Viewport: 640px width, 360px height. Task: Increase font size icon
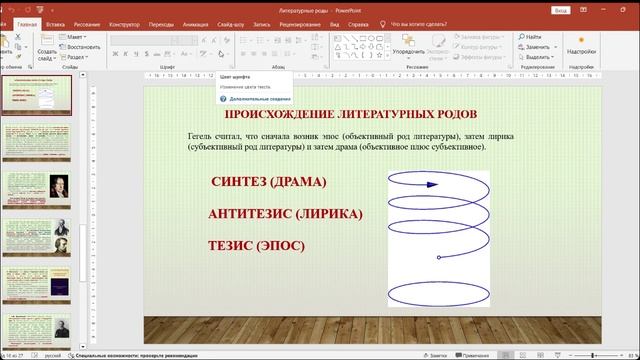pyautogui.click(x=204, y=40)
